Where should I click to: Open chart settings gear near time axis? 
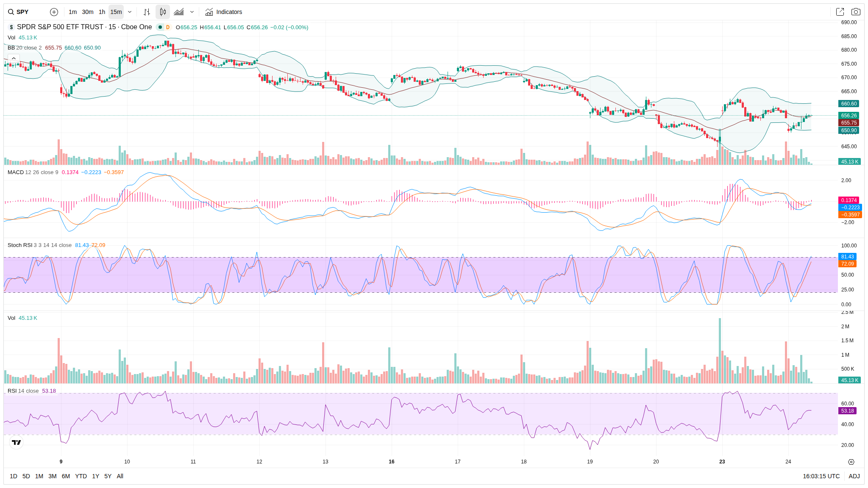pyautogui.click(x=851, y=462)
